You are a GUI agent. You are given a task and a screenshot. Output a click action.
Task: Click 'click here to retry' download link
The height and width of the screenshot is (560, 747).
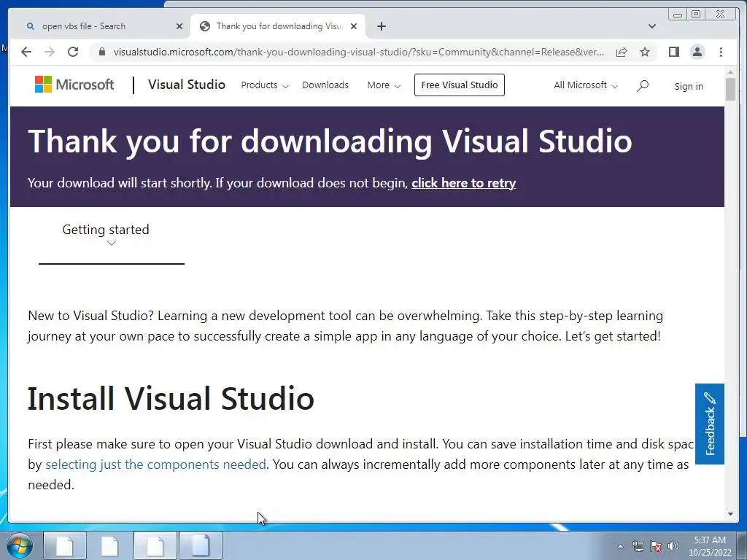[x=463, y=183]
